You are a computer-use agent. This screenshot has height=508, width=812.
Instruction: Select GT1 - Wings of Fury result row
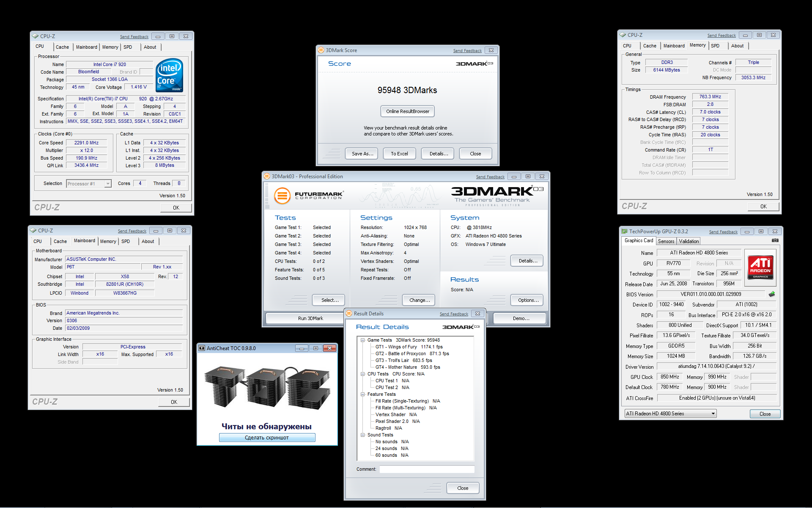pyautogui.click(x=409, y=347)
